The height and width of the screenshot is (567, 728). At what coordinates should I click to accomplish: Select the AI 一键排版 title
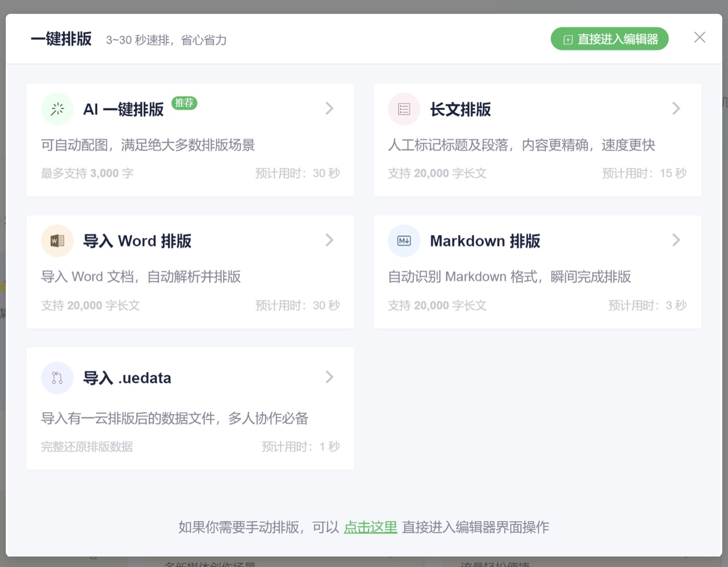tap(123, 110)
